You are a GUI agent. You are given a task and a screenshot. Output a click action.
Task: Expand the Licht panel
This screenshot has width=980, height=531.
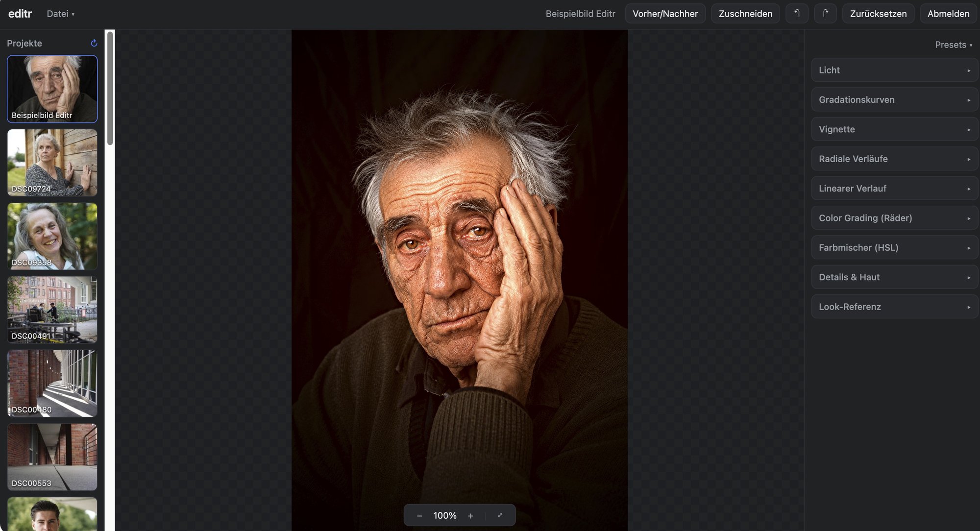[x=895, y=70]
